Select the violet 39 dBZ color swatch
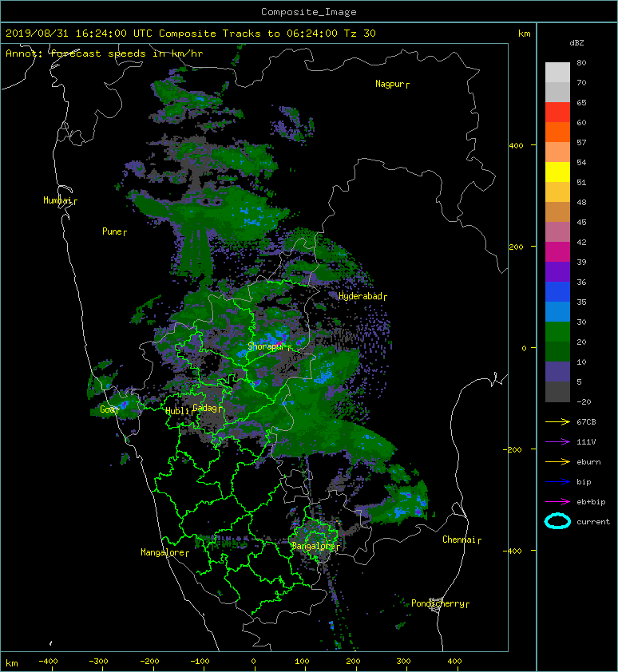618x672 pixels. tap(557, 271)
